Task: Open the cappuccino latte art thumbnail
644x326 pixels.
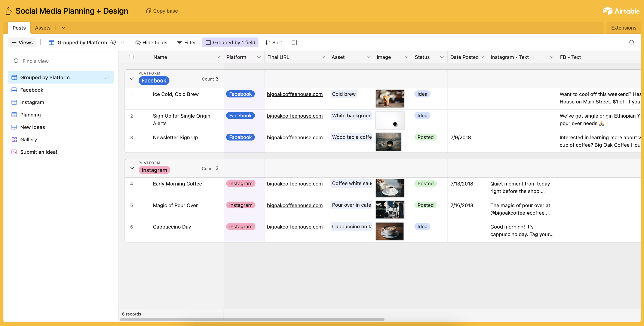Action: [389, 231]
